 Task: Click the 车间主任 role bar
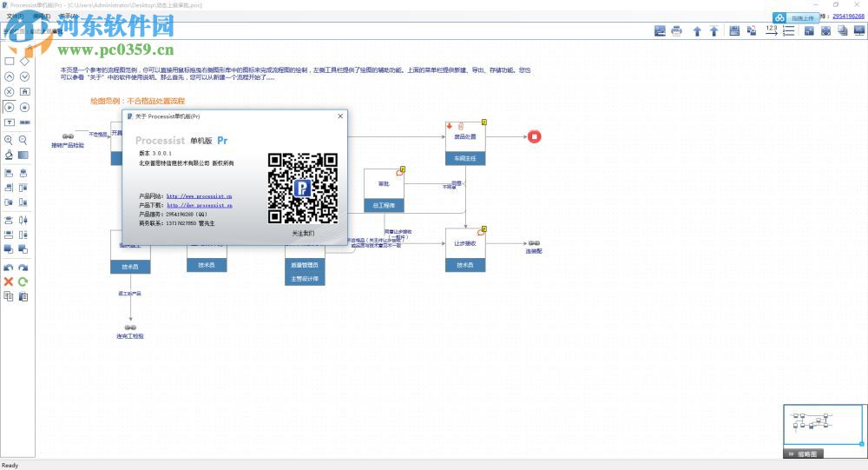tap(465, 158)
